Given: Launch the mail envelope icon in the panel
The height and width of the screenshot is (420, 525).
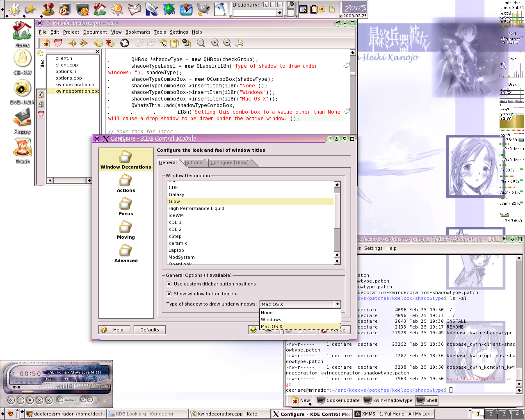Looking at the screenshot, I should coord(134,9).
